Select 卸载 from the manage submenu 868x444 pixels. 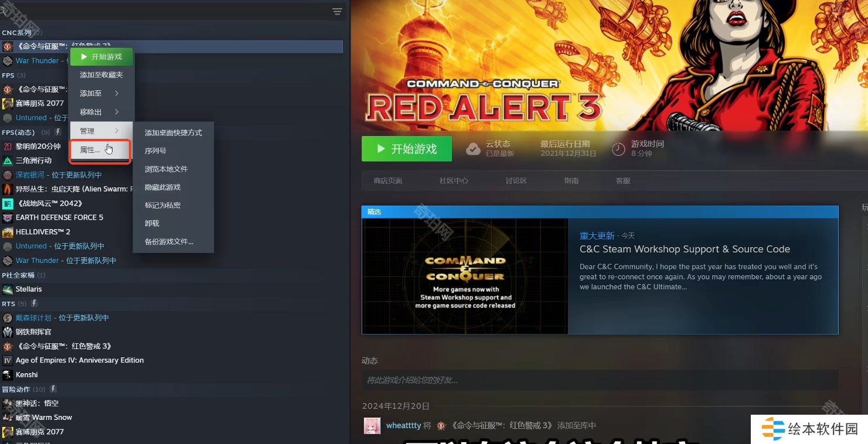(x=152, y=224)
